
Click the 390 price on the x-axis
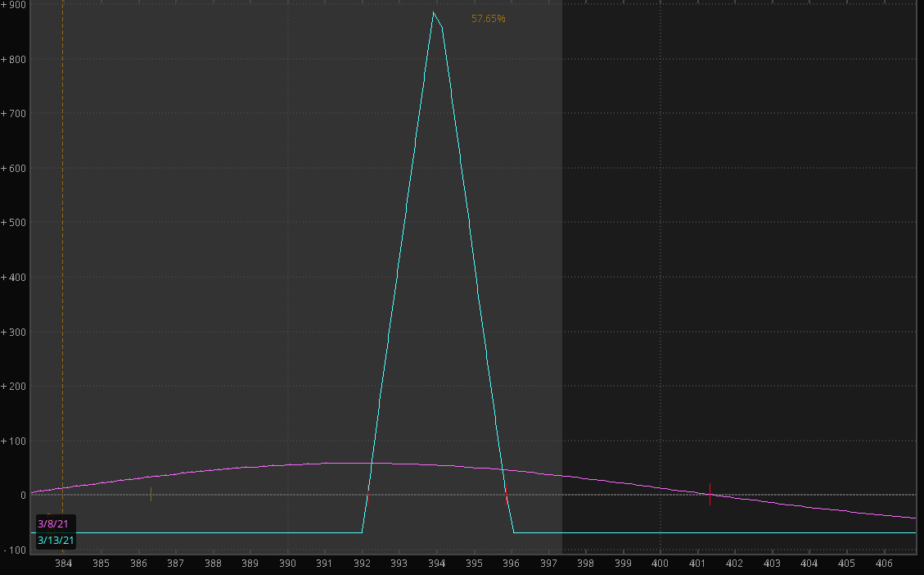click(x=287, y=564)
